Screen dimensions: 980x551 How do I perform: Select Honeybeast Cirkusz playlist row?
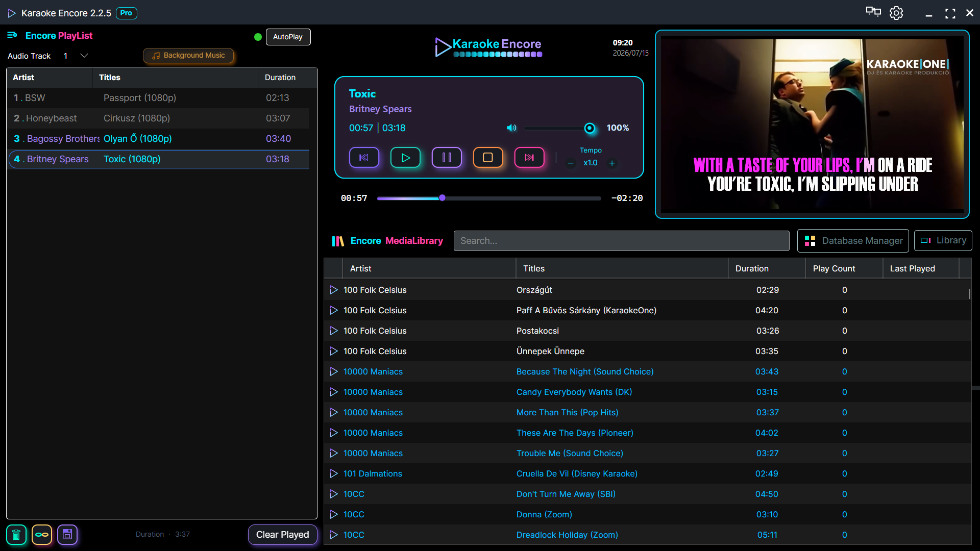[158, 118]
